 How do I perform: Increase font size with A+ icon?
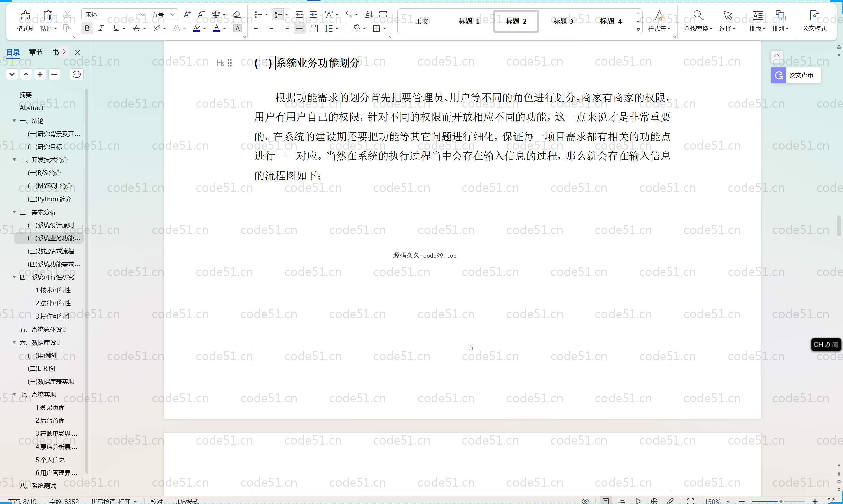(x=187, y=14)
